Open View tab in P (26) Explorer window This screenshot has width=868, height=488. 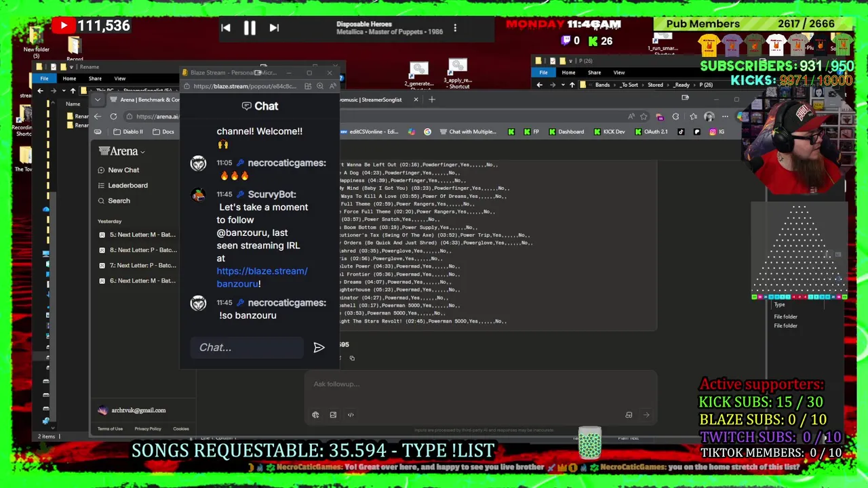point(619,73)
